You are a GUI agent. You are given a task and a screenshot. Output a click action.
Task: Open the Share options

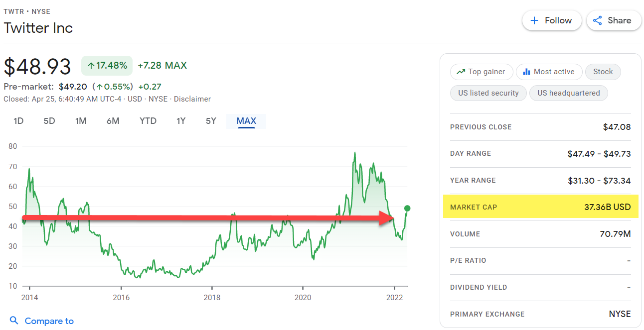(614, 20)
